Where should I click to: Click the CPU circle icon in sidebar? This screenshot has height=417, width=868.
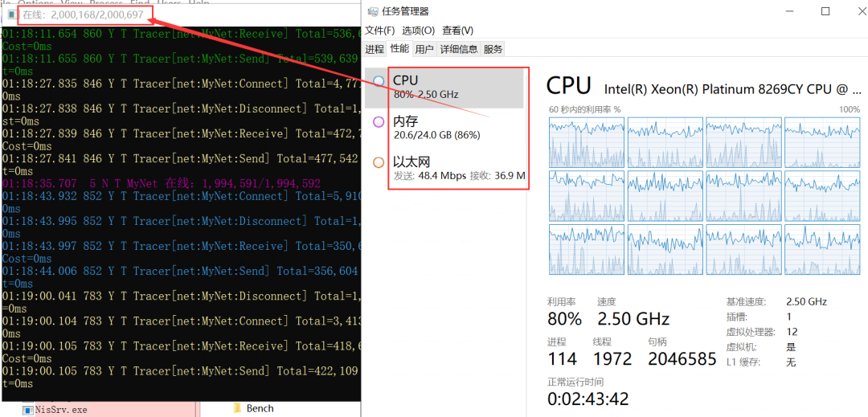pos(379,81)
